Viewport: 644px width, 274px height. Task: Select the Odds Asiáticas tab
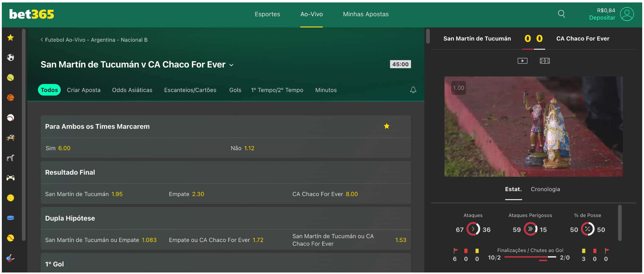click(x=132, y=90)
